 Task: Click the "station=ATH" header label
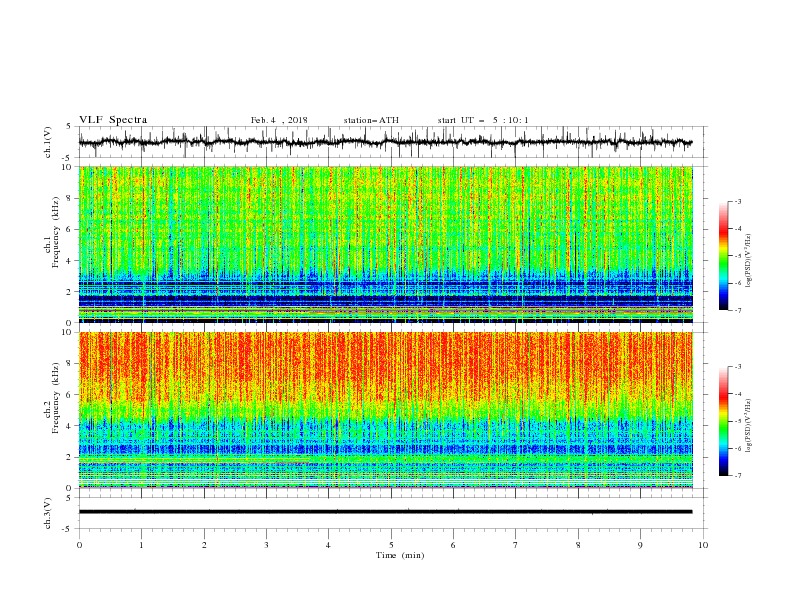click(x=371, y=120)
